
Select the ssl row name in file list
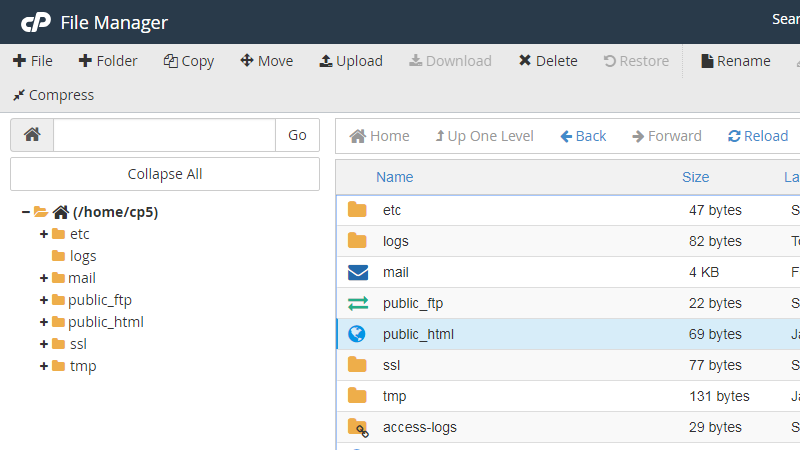tap(391, 365)
